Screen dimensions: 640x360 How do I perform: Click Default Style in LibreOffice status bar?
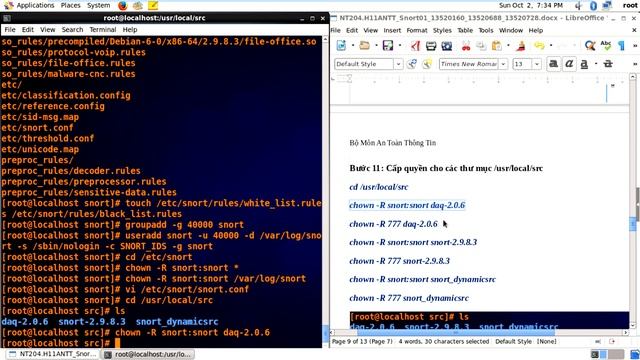[x=513, y=341]
